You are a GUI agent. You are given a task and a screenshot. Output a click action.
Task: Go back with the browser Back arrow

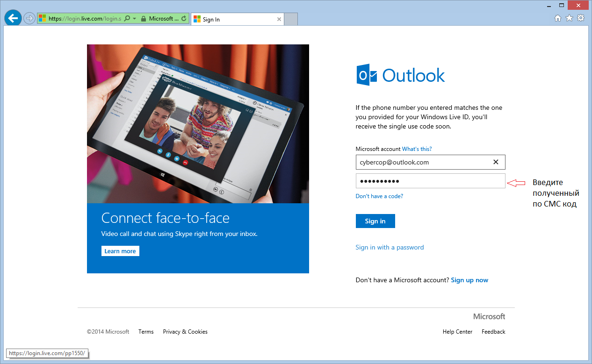(x=13, y=18)
